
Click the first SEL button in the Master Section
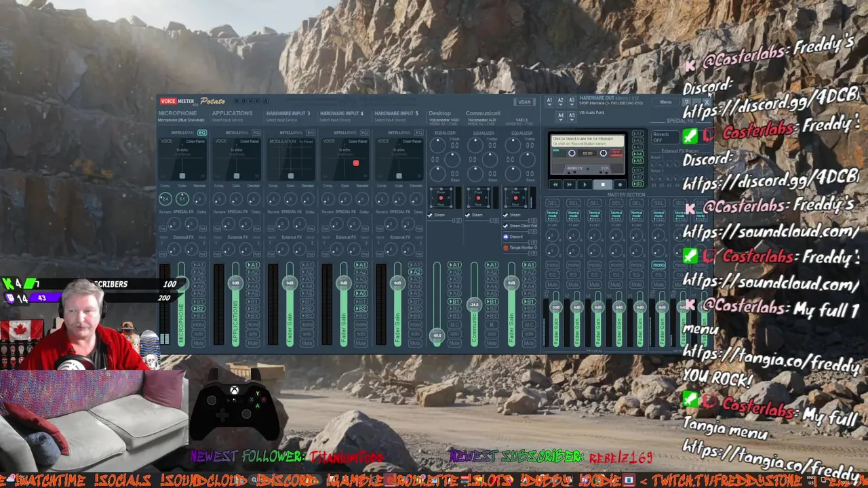click(552, 203)
